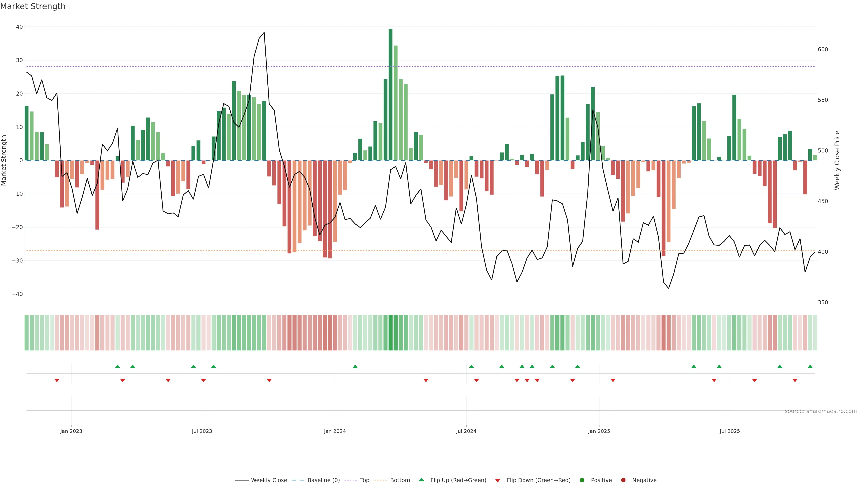Click the rightmost red Flip Down triangle marker
The height and width of the screenshot is (488, 868).
pyautogui.click(x=795, y=380)
